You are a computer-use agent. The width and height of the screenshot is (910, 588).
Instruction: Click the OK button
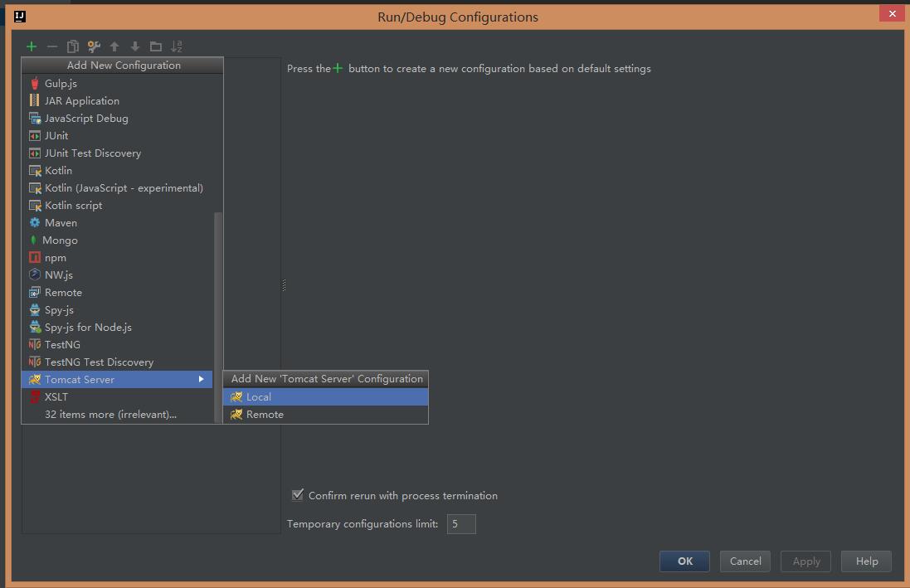point(684,561)
